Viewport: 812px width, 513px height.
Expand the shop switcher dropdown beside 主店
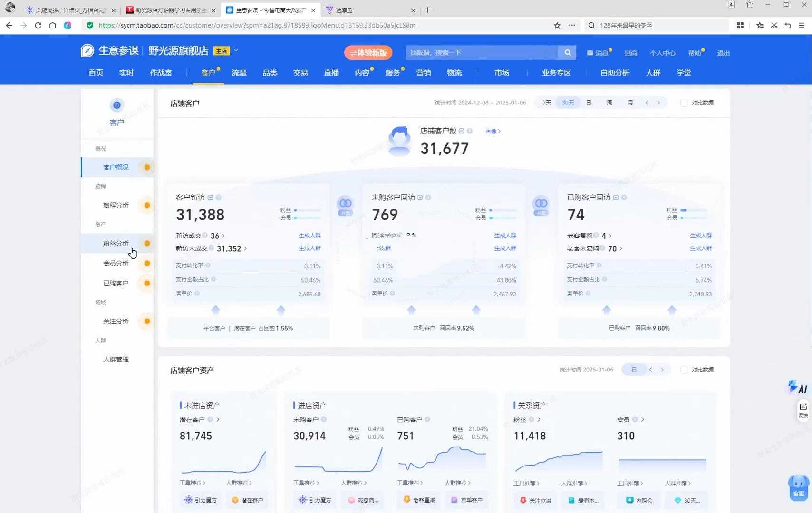tap(236, 50)
